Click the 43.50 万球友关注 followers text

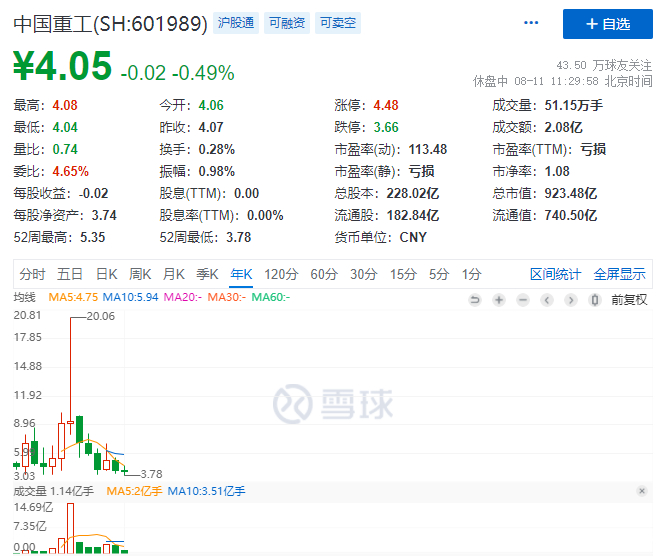click(604, 65)
